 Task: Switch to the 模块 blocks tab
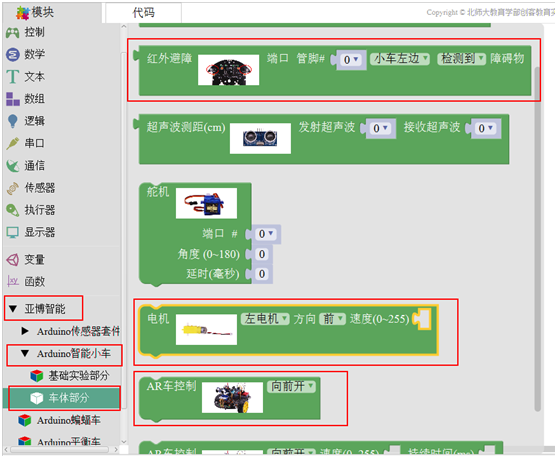[x=36, y=12]
